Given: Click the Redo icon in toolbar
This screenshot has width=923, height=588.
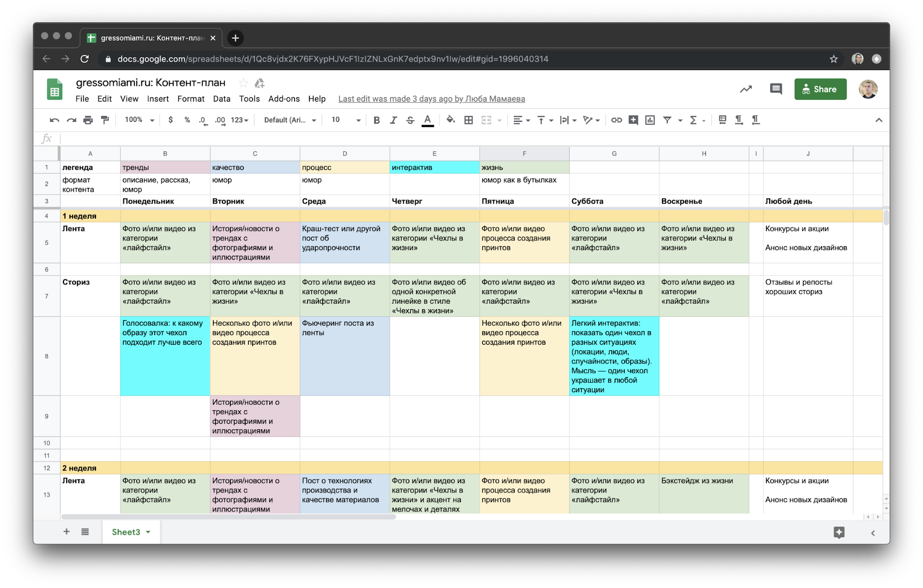Looking at the screenshot, I should 71,120.
